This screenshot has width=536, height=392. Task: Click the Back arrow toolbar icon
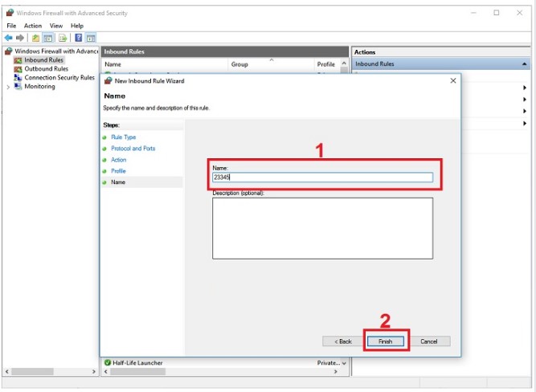coord(9,38)
